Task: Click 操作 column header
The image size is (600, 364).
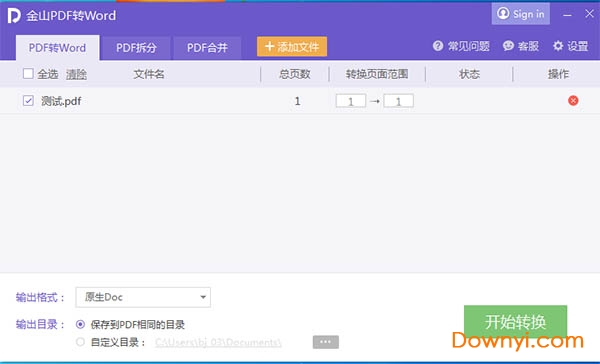Action: [x=558, y=74]
